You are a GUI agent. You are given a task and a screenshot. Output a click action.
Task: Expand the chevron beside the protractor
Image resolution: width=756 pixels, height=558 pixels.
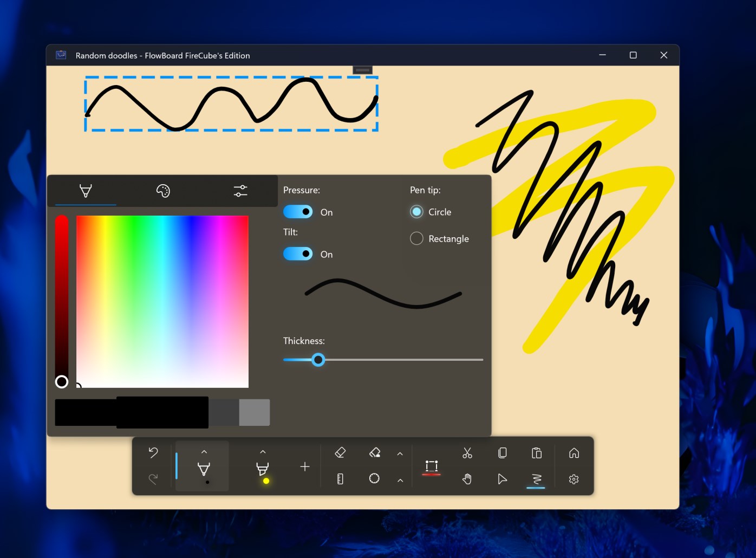click(x=400, y=480)
